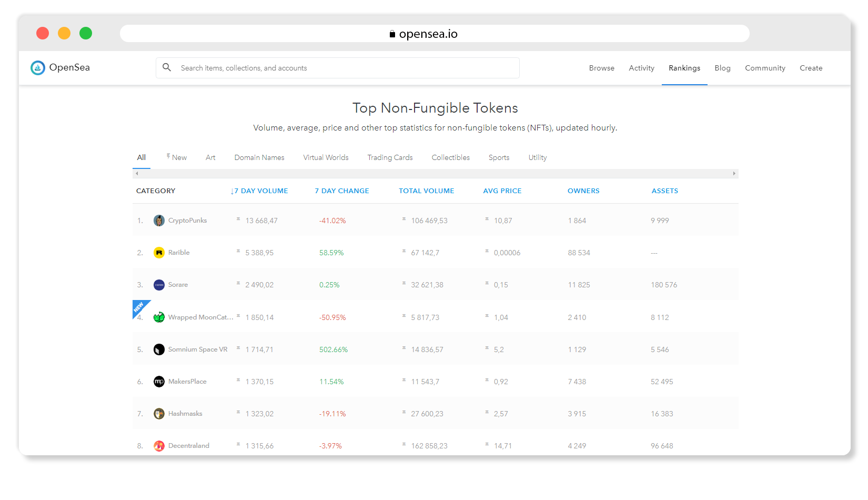The image size is (868, 500).
Task: Open the Decentraland collection avatar
Action: click(x=159, y=446)
